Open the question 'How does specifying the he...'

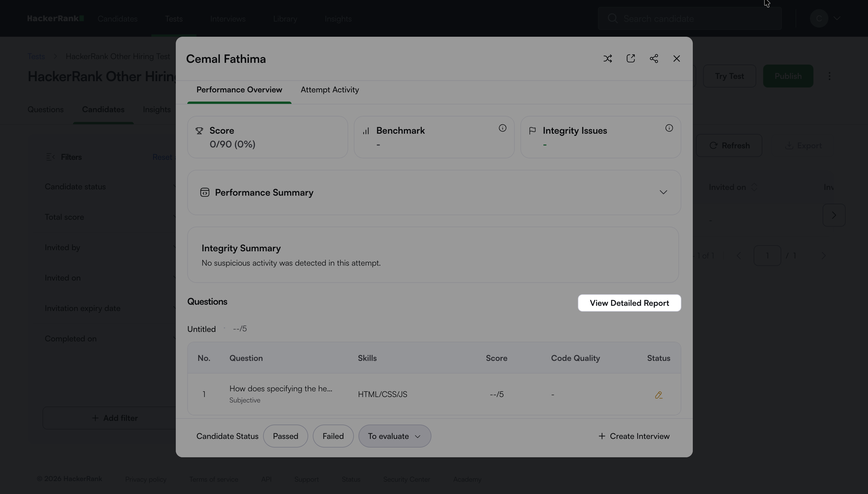(x=281, y=389)
